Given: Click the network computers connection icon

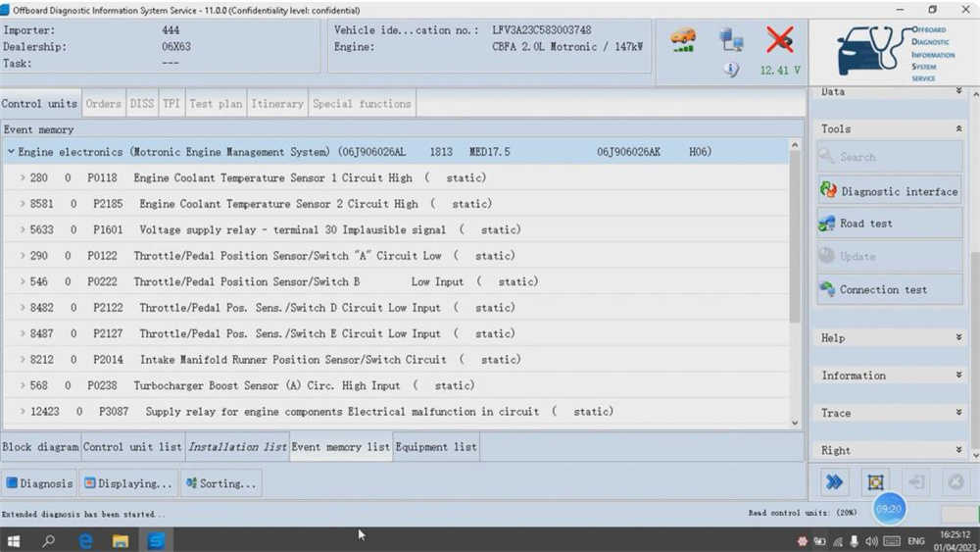Looking at the screenshot, I should coord(731,40).
